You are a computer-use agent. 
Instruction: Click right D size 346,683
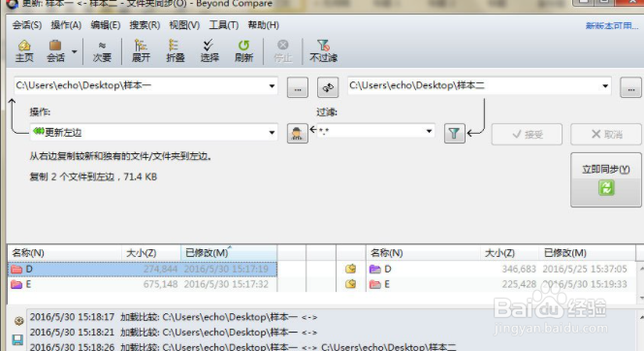(519, 269)
